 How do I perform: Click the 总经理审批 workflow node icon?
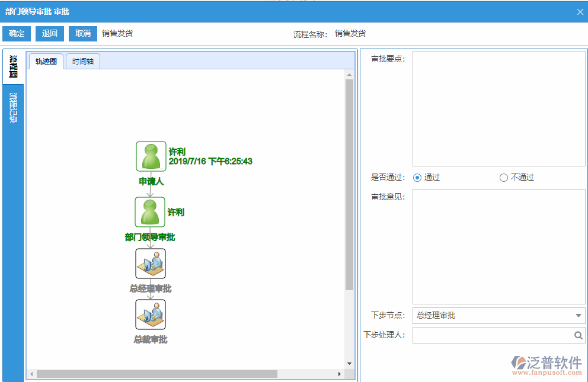tap(151, 263)
